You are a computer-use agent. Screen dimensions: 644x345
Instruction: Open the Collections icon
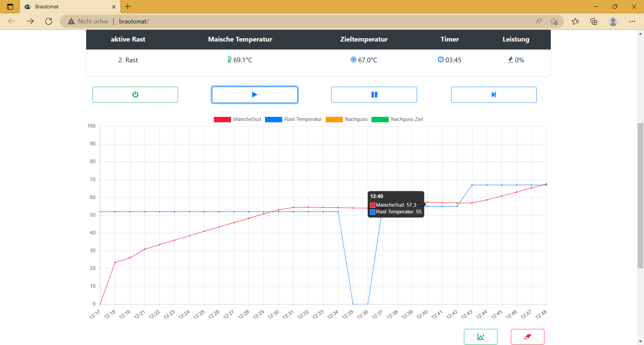[x=594, y=21]
